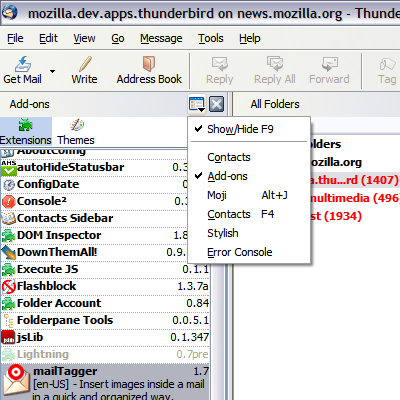Select the Folderpane Tools extension name

[65, 320]
